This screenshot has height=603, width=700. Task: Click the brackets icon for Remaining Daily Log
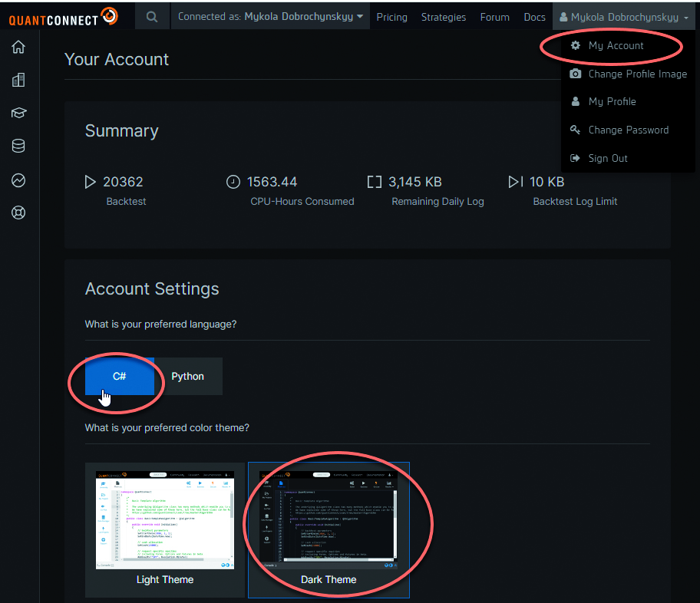(x=374, y=182)
